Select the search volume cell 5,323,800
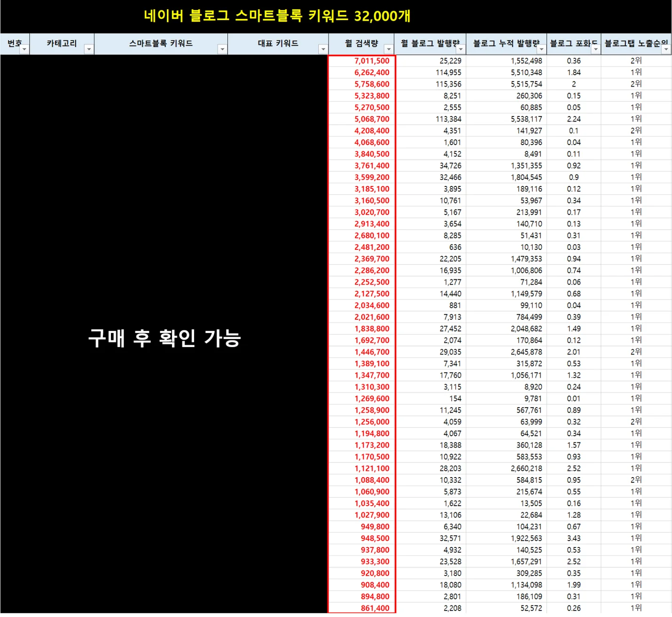This screenshot has height=617, width=672. tap(361, 96)
